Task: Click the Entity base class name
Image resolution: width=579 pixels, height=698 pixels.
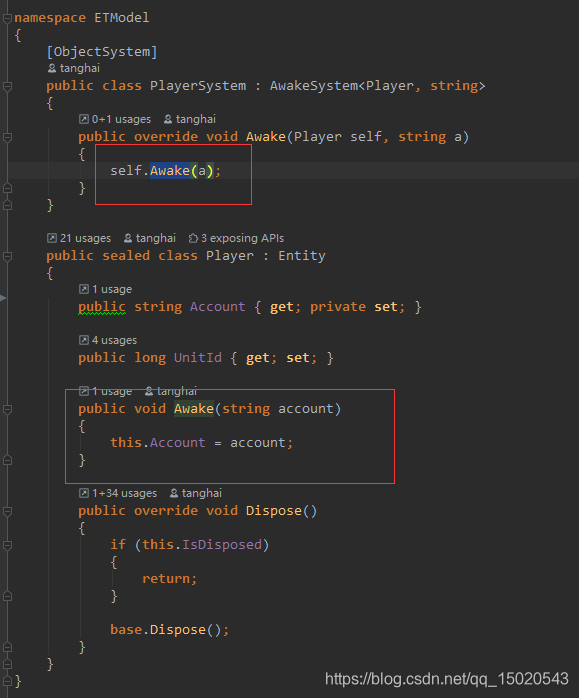Action: [302, 256]
